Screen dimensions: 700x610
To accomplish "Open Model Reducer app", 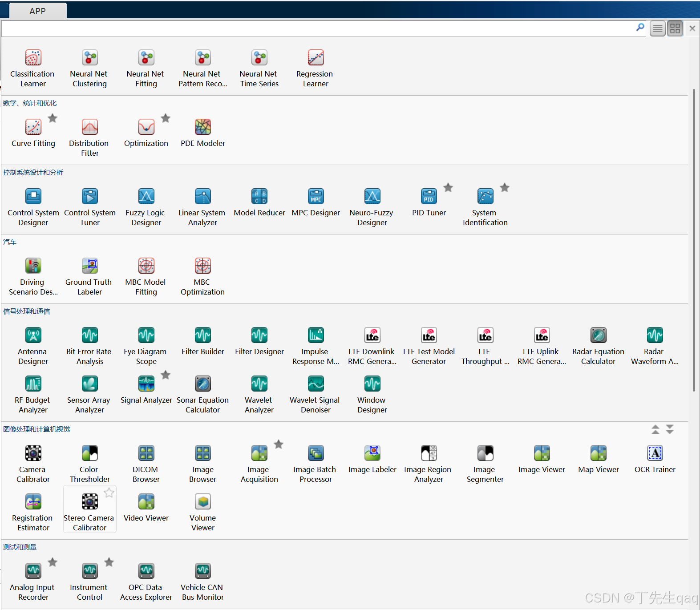I will click(259, 203).
